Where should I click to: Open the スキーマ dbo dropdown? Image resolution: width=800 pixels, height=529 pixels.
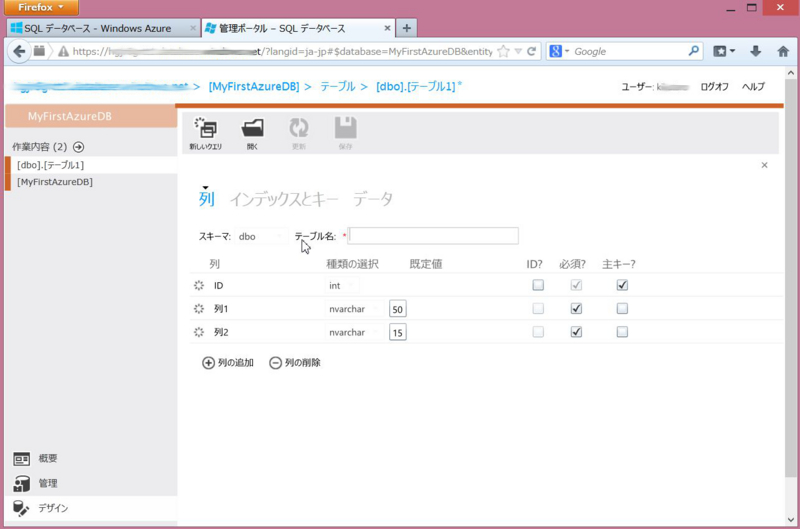(x=261, y=236)
